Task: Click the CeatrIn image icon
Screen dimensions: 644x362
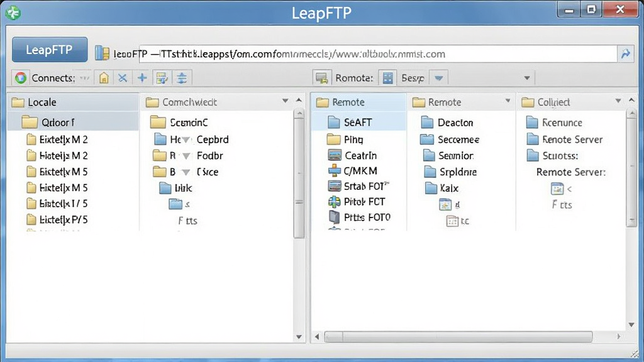Action: click(x=335, y=155)
